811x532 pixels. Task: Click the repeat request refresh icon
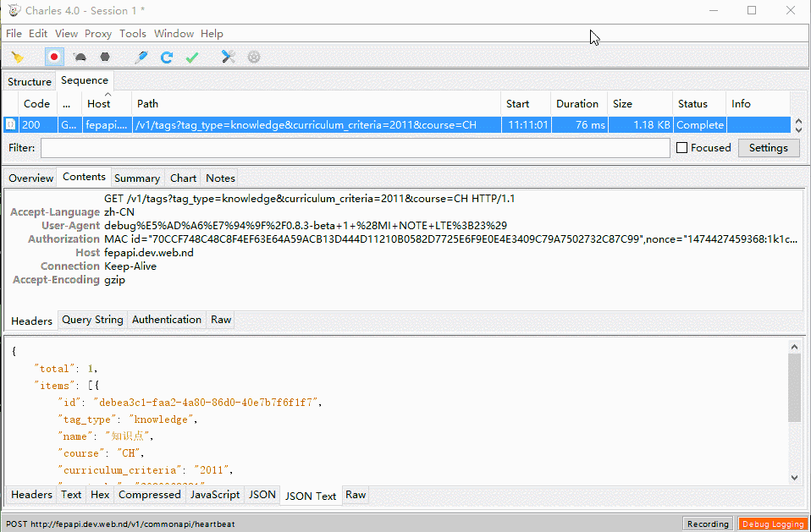(x=166, y=57)
